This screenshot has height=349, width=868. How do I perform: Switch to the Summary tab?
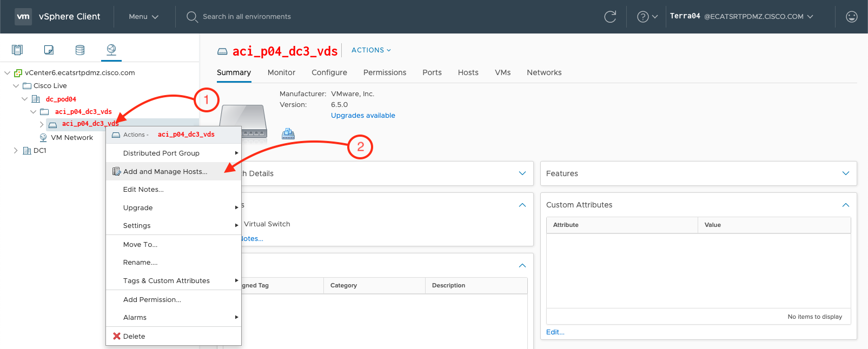click(x=234, y=72)
